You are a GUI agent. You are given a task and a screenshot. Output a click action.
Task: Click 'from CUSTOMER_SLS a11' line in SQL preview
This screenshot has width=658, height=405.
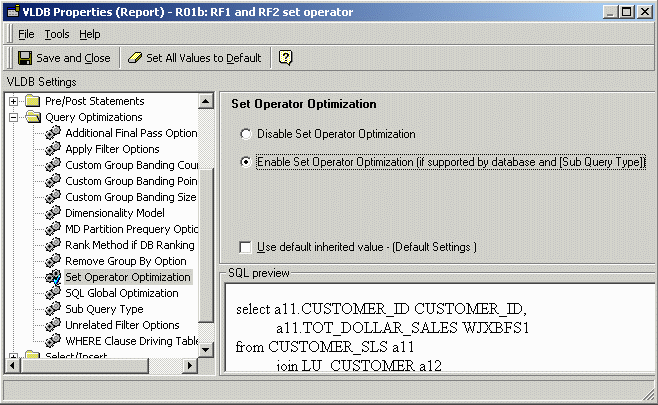pyautogui.click(x=325, y=347)
